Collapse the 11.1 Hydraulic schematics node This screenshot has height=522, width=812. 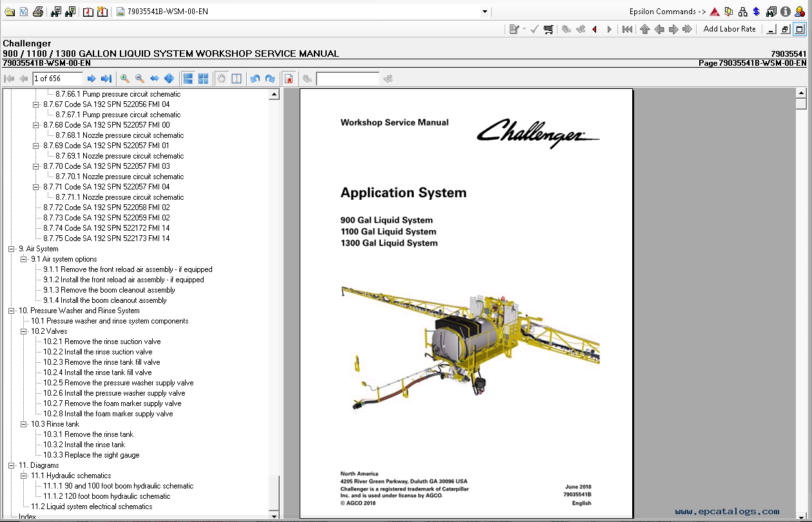pos(24,476)
